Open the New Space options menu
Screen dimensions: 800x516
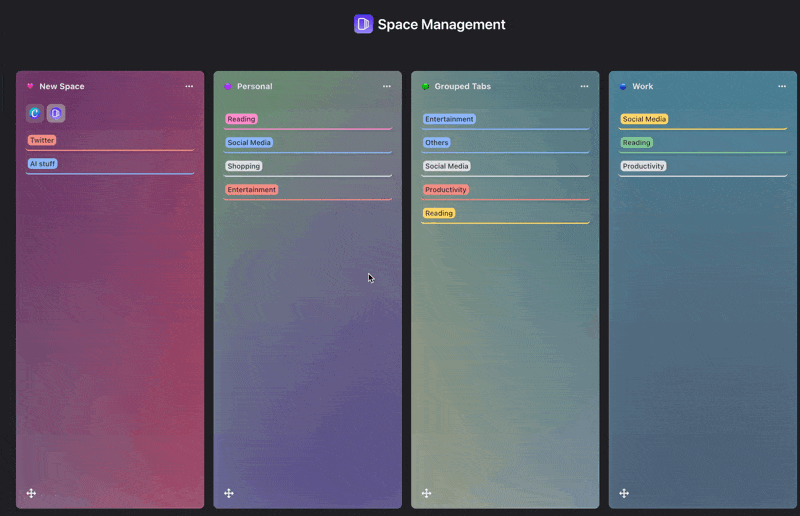[189, 87]
